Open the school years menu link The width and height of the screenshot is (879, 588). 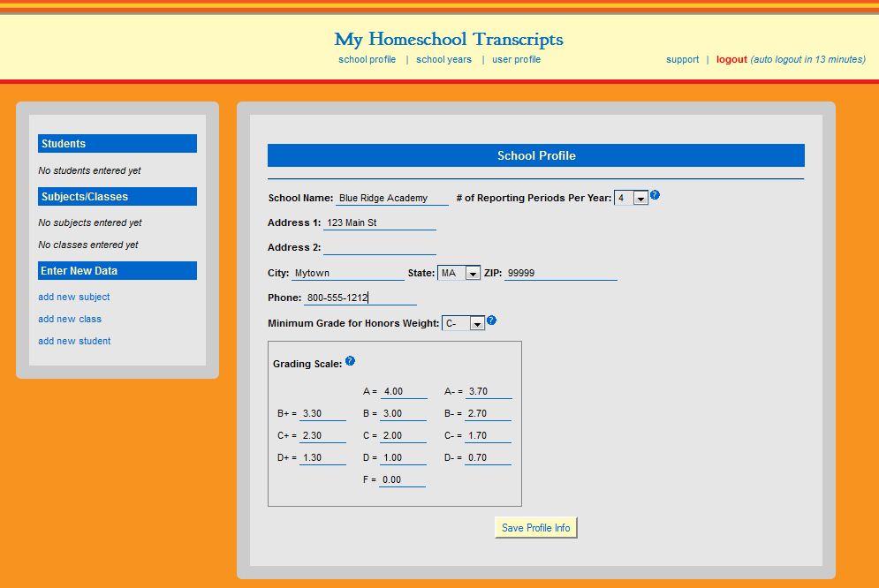click(x=443, y=60)
